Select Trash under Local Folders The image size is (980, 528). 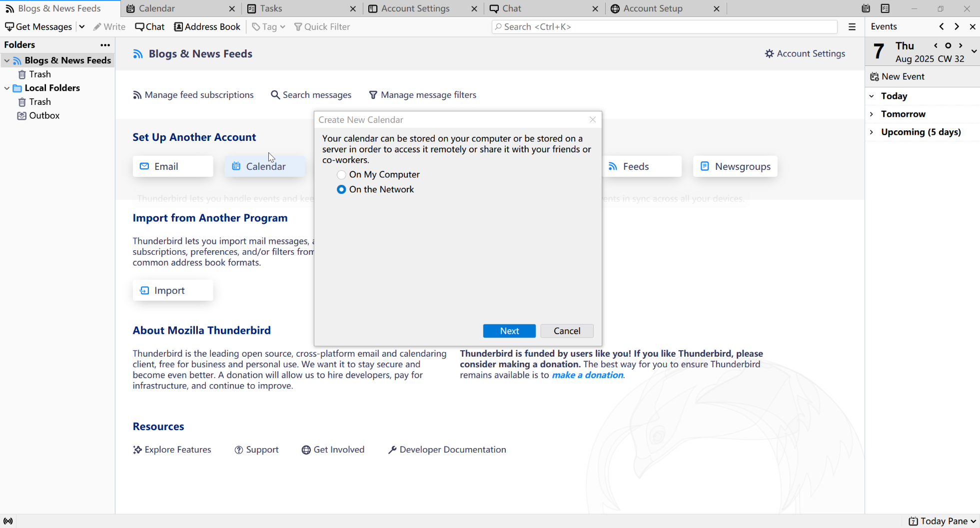(39, 102)
